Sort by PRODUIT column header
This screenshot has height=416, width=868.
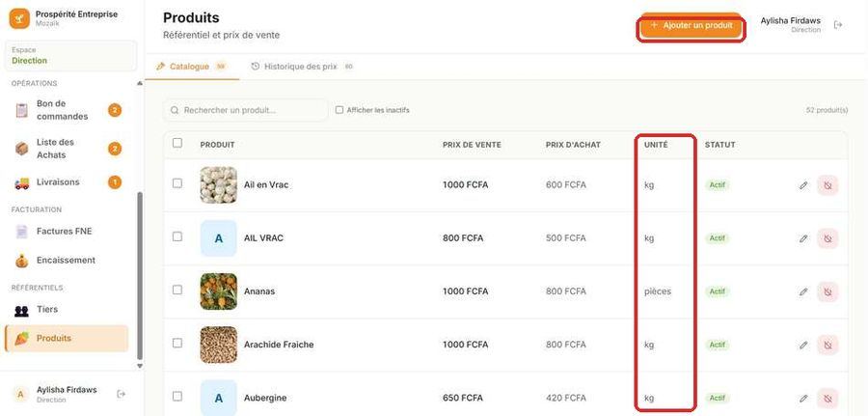click(218, 145)
